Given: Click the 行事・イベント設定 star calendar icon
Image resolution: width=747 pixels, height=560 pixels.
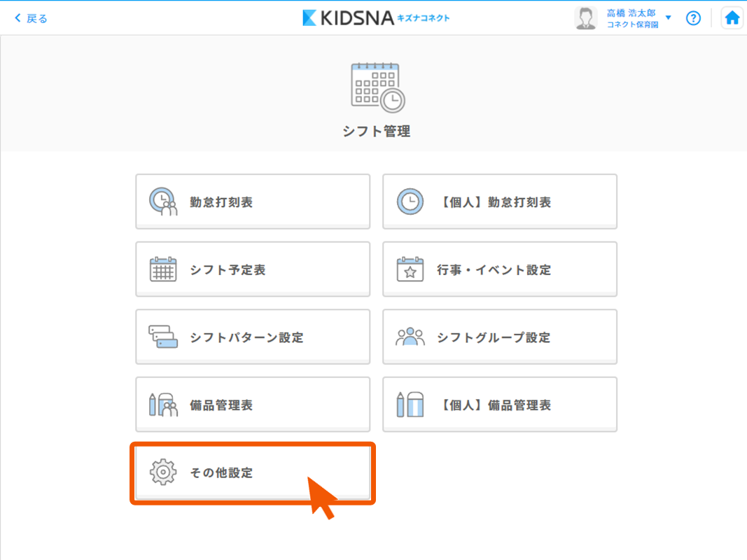Looking at the screenshot, I should click(x=410, y=269).
